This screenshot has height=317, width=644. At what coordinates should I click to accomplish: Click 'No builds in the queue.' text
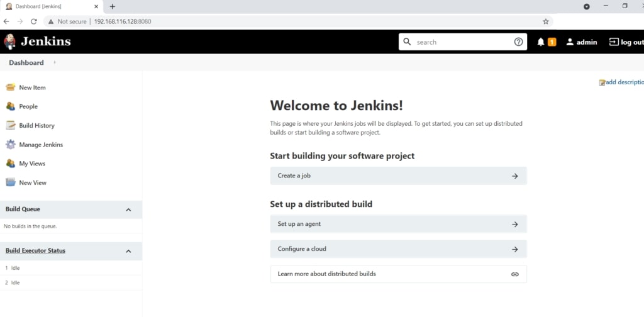(30, 226)
